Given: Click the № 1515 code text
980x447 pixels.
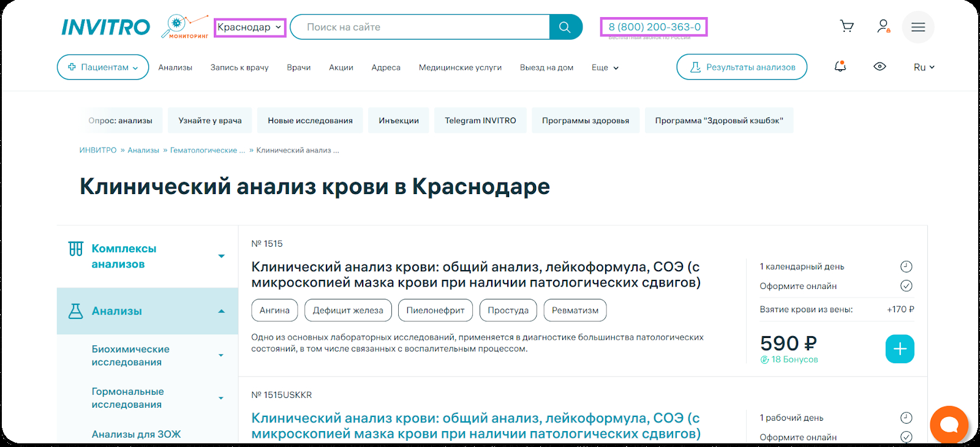Looking at the screenshot, I should [267, 244].
